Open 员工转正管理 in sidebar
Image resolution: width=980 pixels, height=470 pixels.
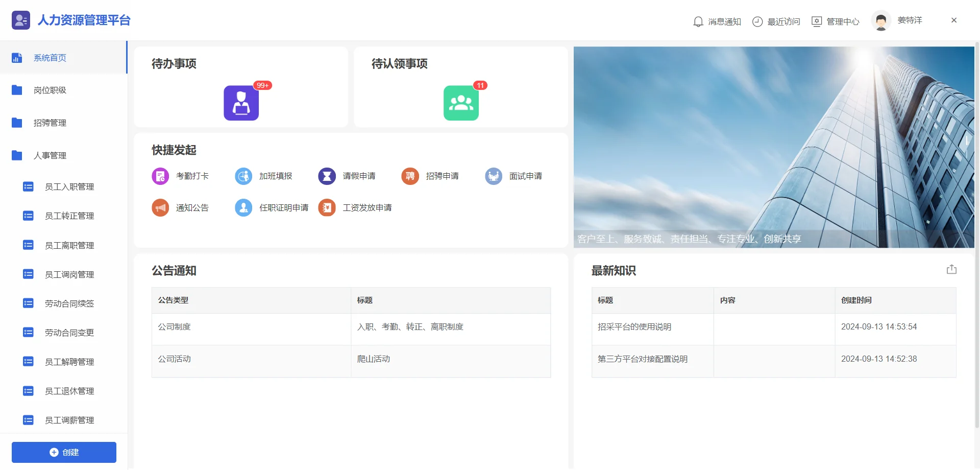point(63,216)
